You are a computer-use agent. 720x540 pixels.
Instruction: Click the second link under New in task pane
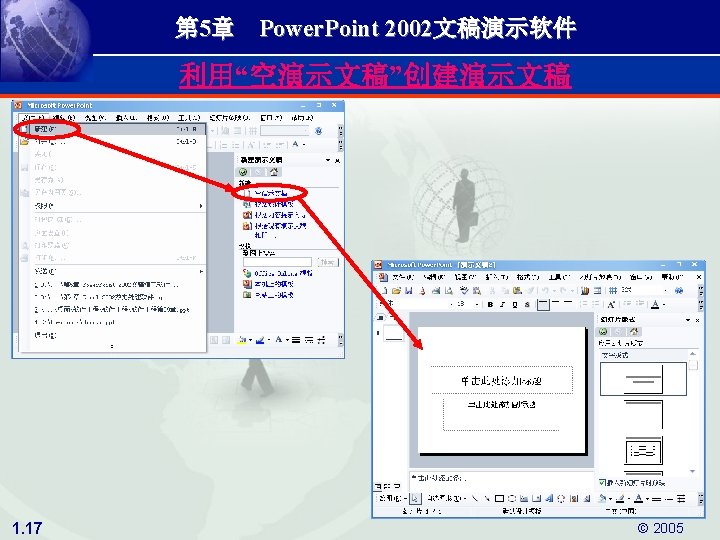click(274, 204)
